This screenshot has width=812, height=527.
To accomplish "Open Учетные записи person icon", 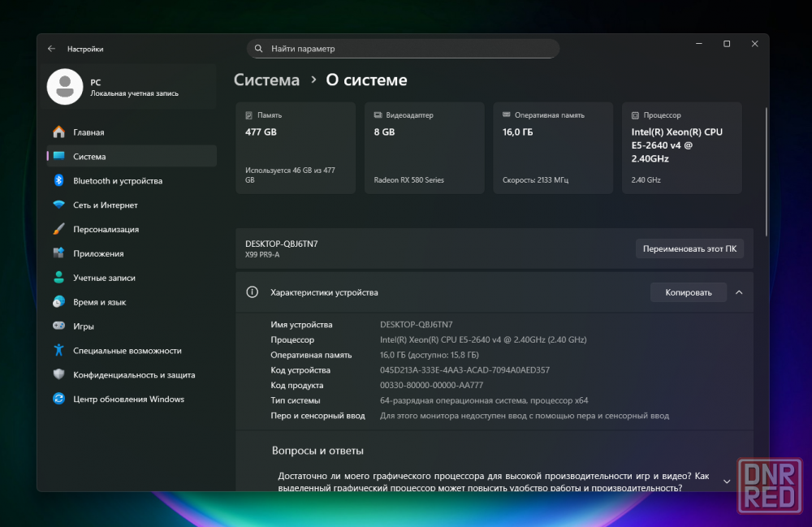I will click(58, 278).
